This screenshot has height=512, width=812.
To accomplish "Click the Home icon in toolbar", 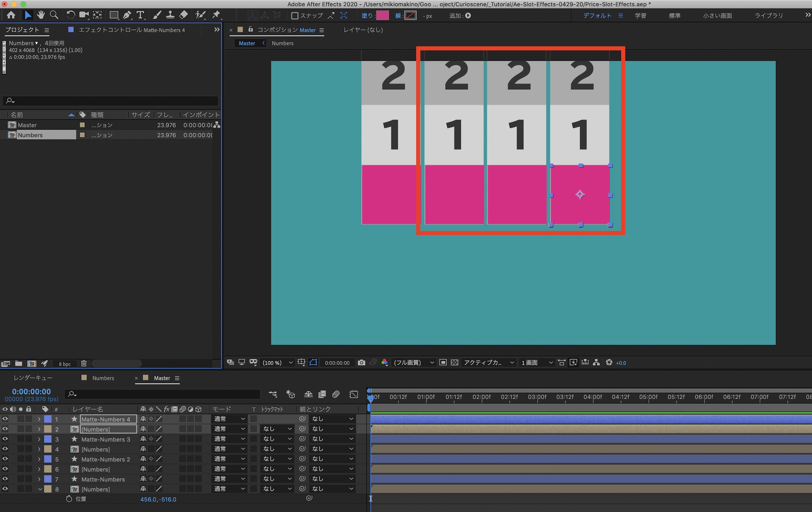I will (11, 15).
